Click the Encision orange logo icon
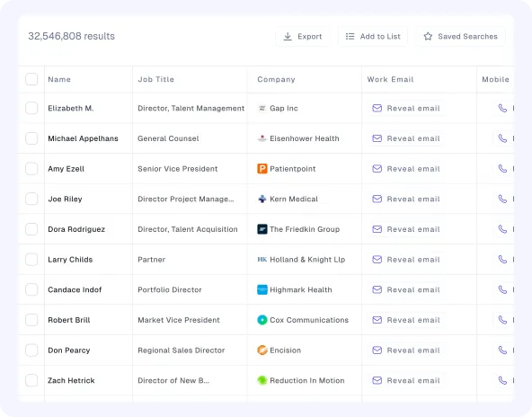The height and width of the screenshot is (417, 532). coord(262,350)
